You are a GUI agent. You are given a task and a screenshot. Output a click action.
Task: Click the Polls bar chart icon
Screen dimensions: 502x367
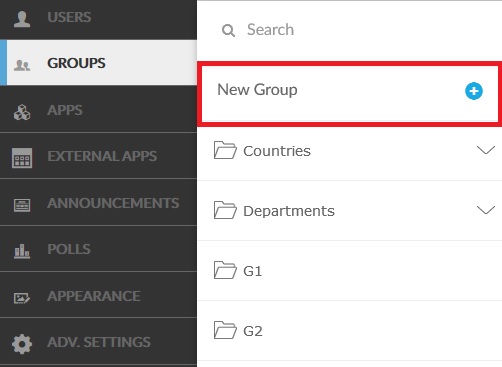(22, 251)
